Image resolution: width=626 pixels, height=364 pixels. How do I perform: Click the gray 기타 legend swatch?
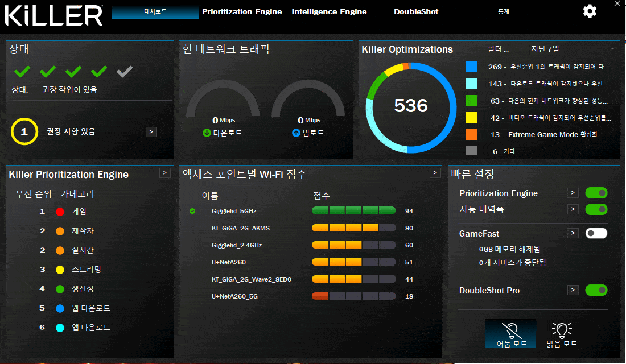[x=472, y=151]
